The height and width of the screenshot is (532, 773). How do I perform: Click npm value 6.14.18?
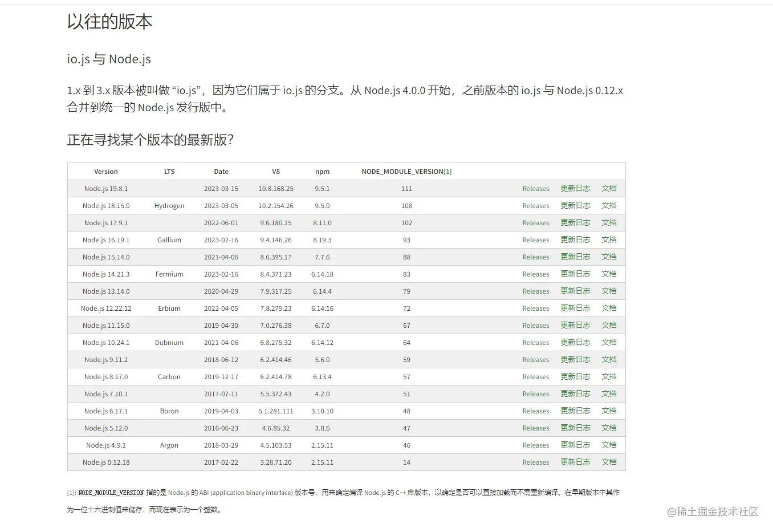(322, 274)
